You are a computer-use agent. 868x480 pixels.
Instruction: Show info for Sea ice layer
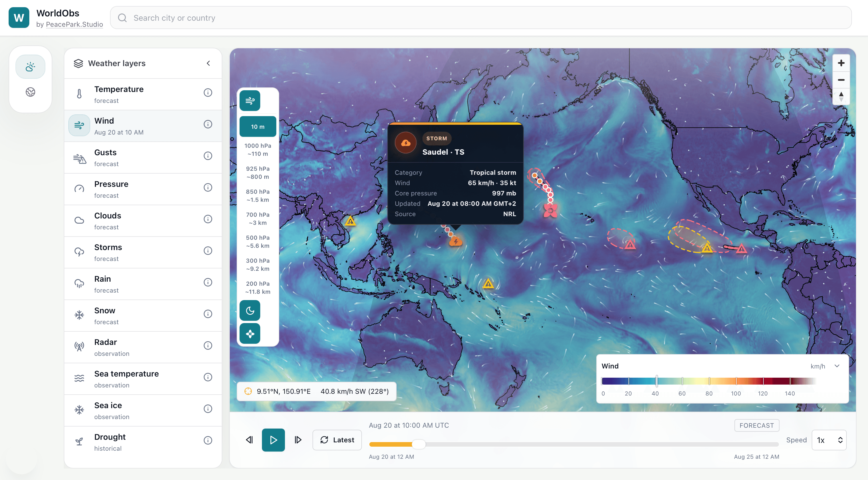point(208,409)
